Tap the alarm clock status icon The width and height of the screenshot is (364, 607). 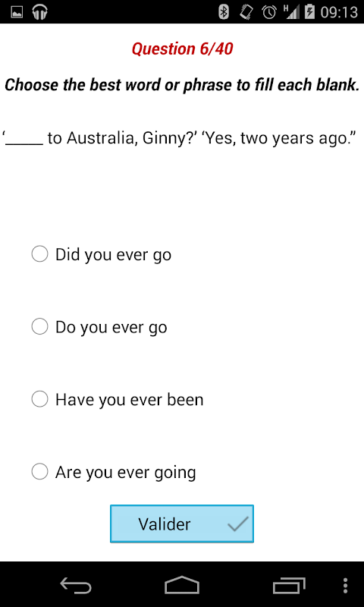[269, 12]
